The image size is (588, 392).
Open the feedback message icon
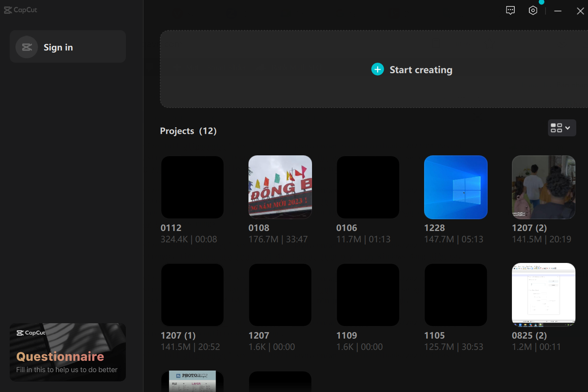tap(510, 11)
